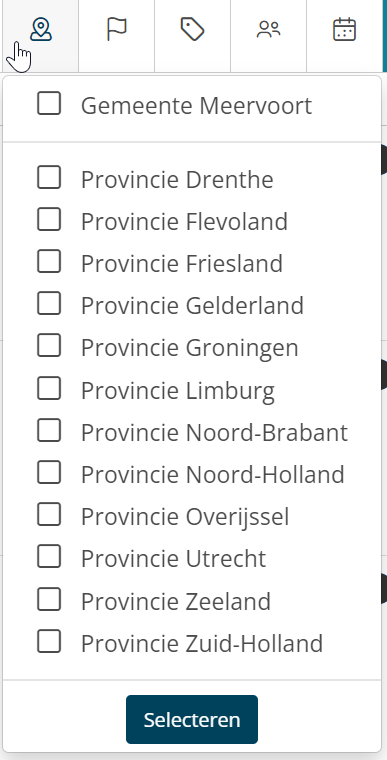Open the people group filter icon
The image size is (387, 760).
269,30
